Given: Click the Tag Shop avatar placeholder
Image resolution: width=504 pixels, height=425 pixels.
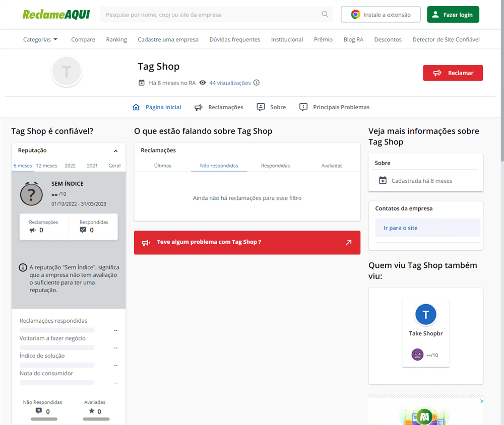Looking at the screenshot, I should [67, 72].
